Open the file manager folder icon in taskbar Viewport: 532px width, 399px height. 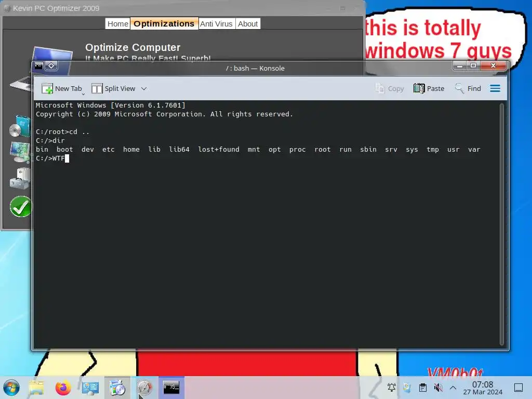tap(36, 388)
